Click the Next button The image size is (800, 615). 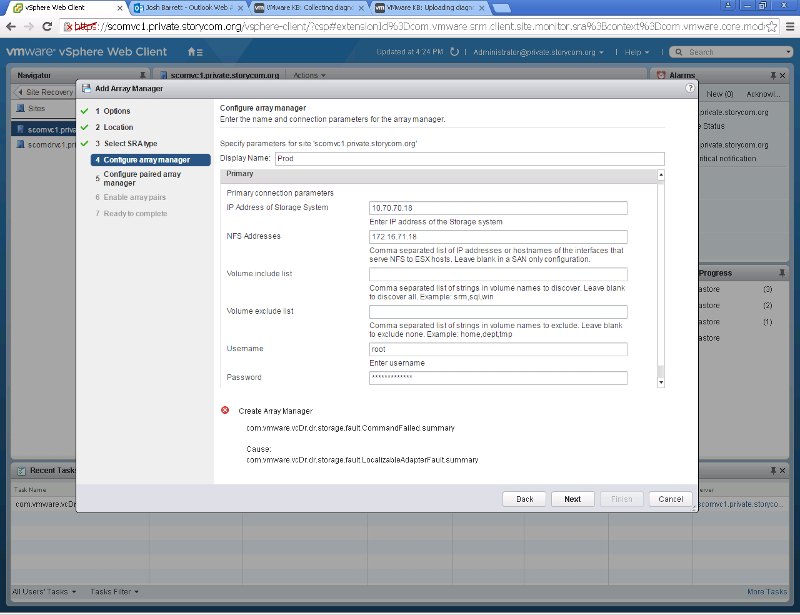click(572, 499)
